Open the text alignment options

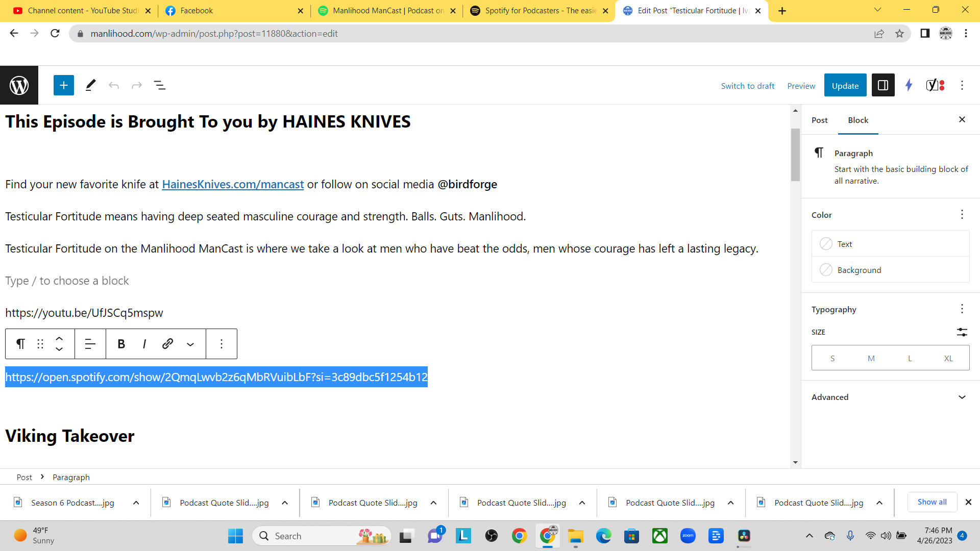(x=90, y=344)
